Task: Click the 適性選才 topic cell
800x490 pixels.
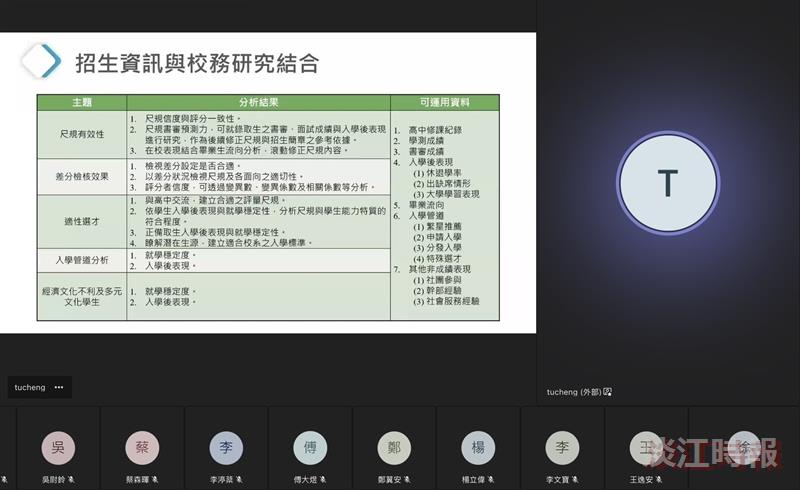Action: pyautogui.click(x=82, y=222)
